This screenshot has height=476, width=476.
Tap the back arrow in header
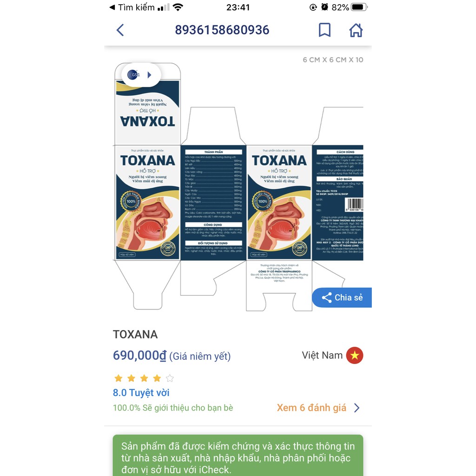click(x=120, y=30)
